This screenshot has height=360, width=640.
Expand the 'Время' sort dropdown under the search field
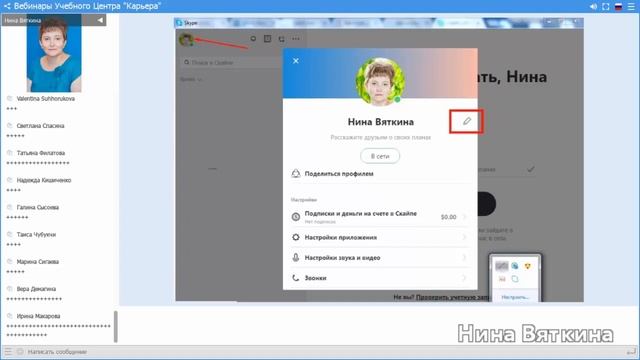(x=191, y=79)
